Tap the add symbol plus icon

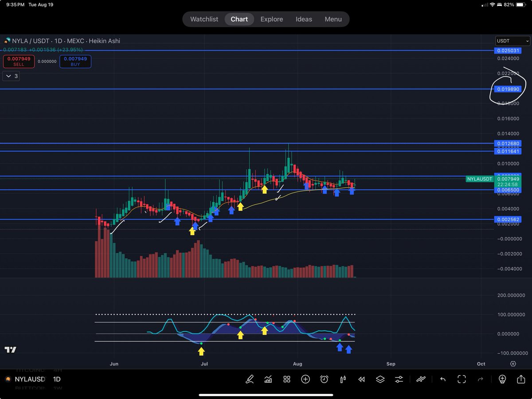coord(305,379)
